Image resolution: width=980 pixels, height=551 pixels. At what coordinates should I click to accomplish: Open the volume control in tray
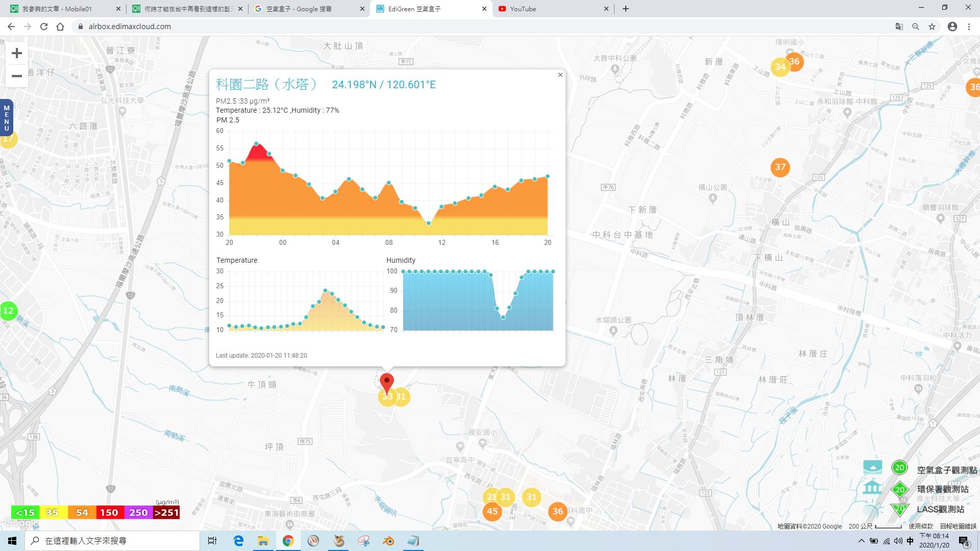(898, 541)
